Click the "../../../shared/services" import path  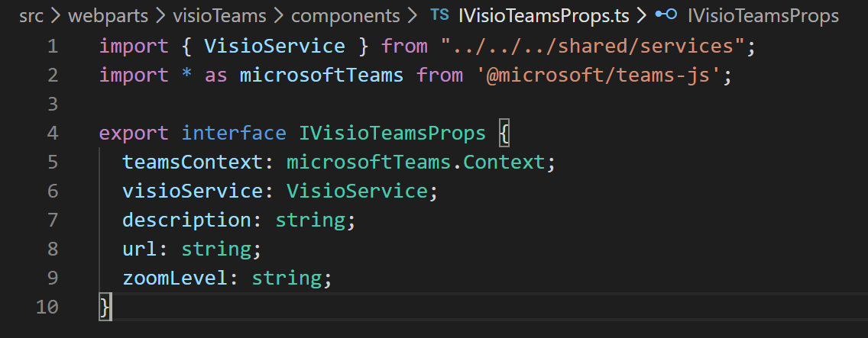click(x=593, y=47)
